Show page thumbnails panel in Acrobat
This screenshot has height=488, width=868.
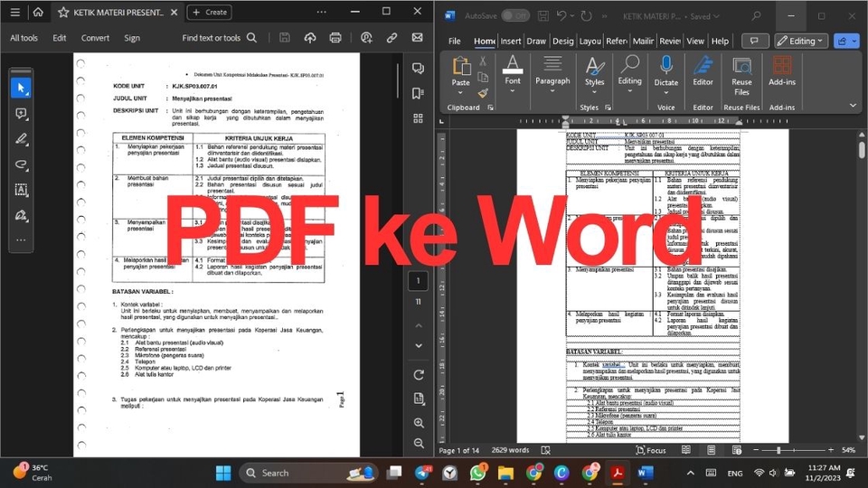click(418, 118)
